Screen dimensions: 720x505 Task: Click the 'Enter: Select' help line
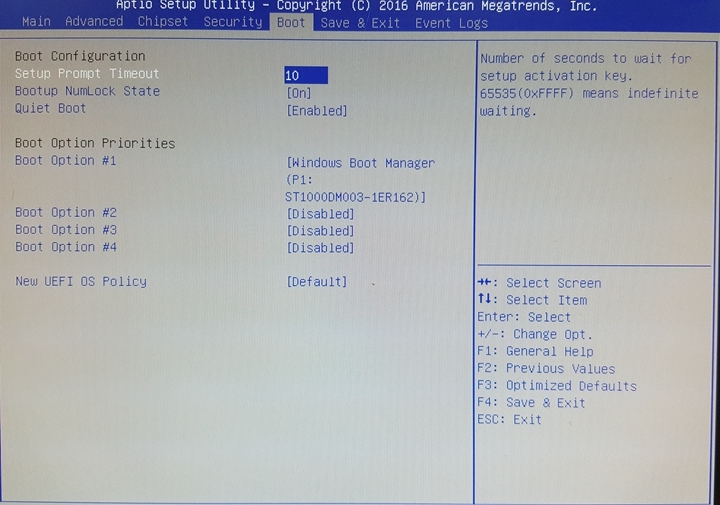524,317
